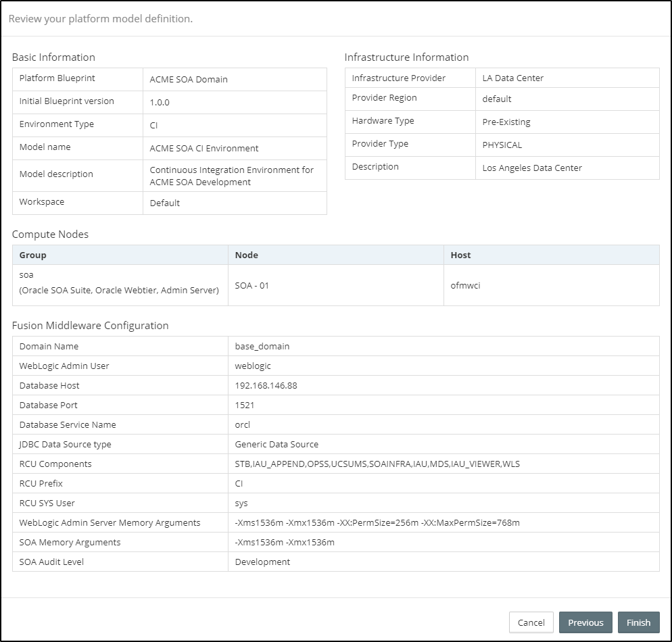The width and height of the screenshot is (672, 642).
Task: Select the RCU Components value list
Action: pos(377,464)
